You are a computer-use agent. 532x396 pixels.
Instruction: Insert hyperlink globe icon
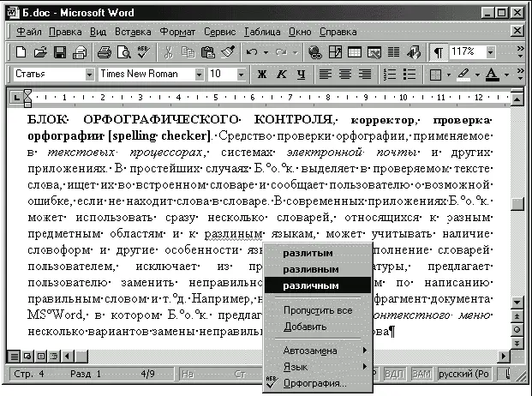(x=315, y=52)
